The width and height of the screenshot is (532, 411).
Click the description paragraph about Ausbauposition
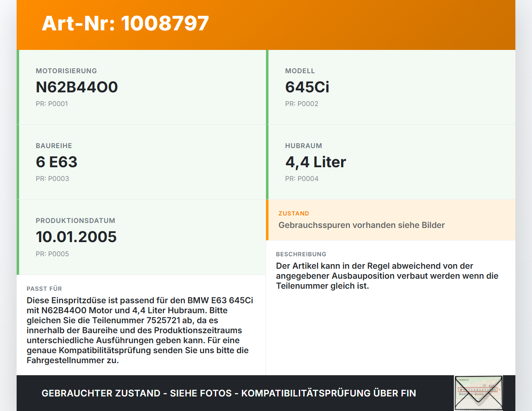(387, 276)
